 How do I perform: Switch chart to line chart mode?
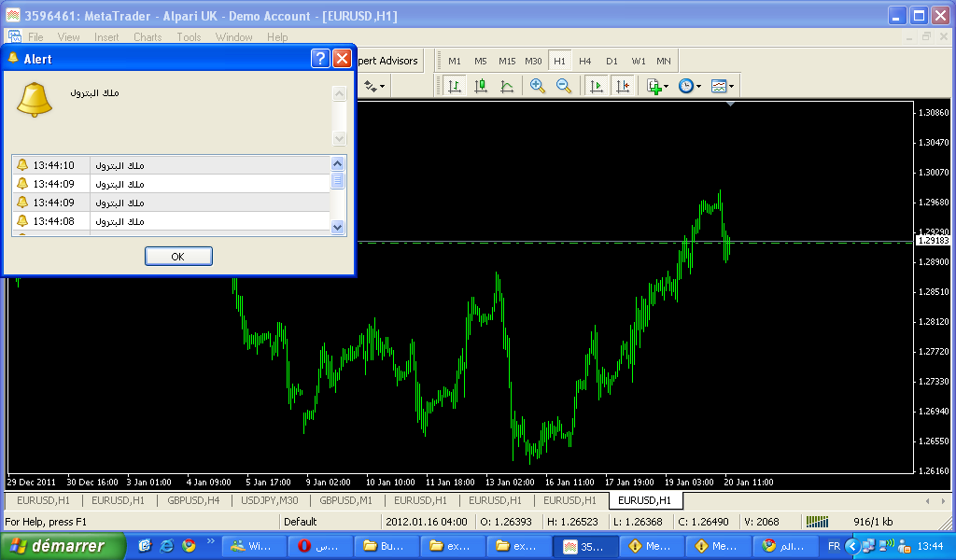tap(507, 86)
